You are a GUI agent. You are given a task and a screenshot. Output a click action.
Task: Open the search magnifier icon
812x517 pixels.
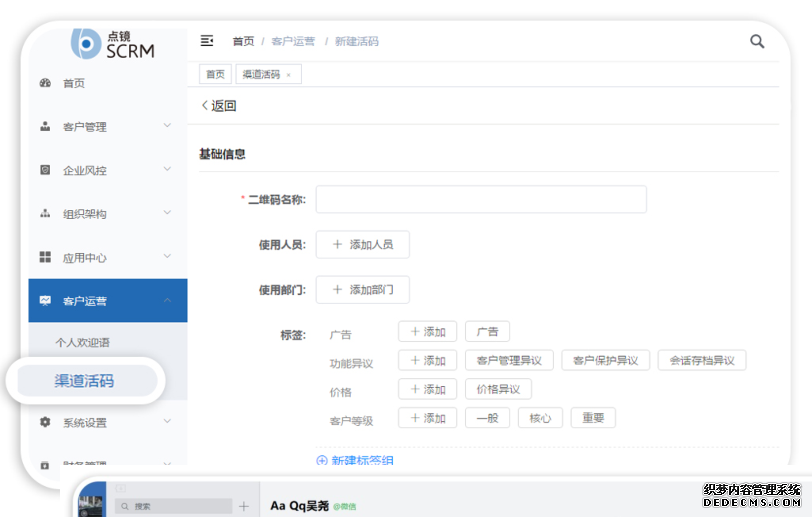[757, 41]
